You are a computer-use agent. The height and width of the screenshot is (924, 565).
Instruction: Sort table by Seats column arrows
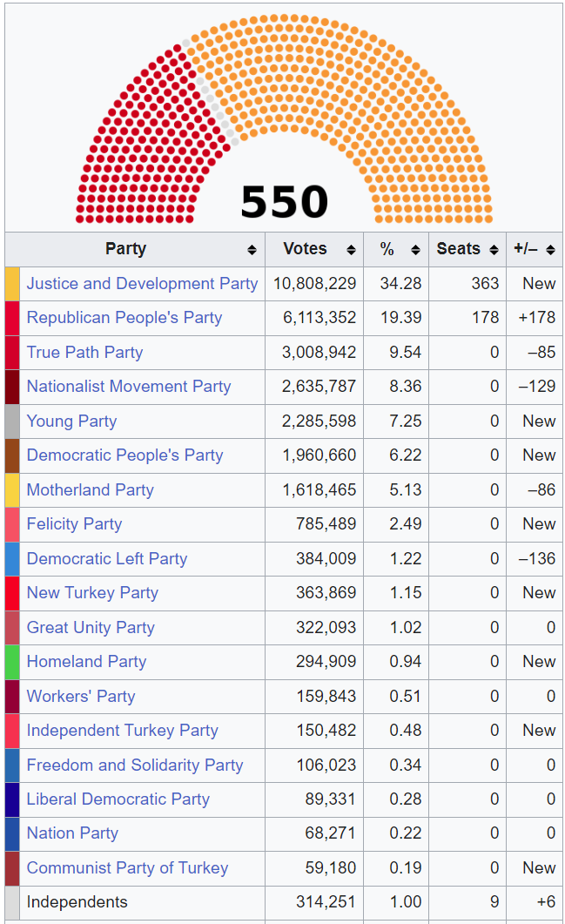(494, 250)
